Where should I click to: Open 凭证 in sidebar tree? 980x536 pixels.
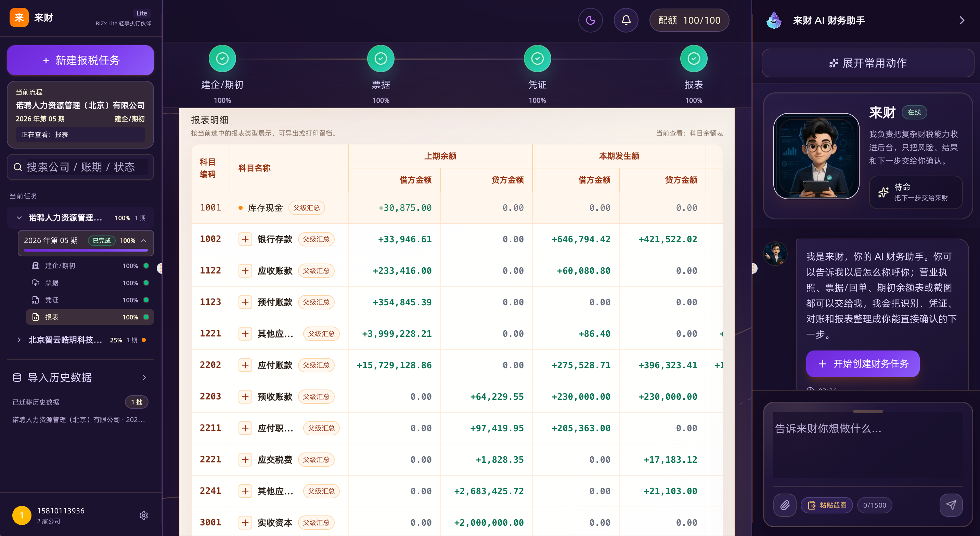[x=90, y=300]
